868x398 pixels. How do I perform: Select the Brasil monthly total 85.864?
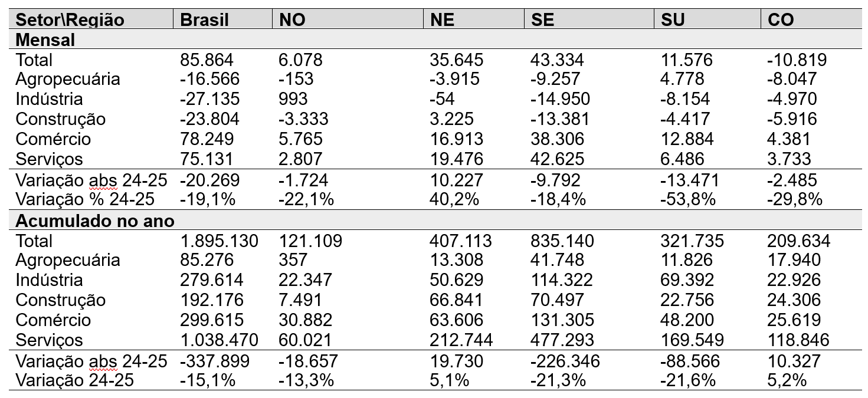(207, 60)
